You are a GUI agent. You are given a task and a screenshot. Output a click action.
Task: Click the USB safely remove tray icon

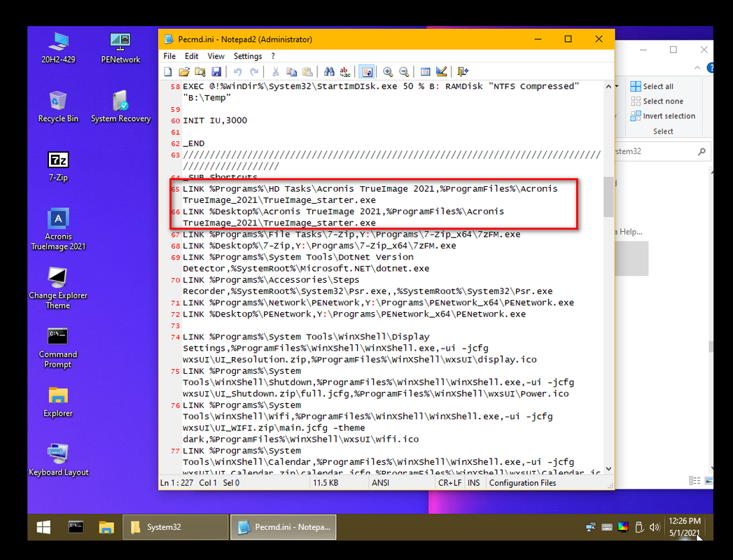tap(639, 527)
